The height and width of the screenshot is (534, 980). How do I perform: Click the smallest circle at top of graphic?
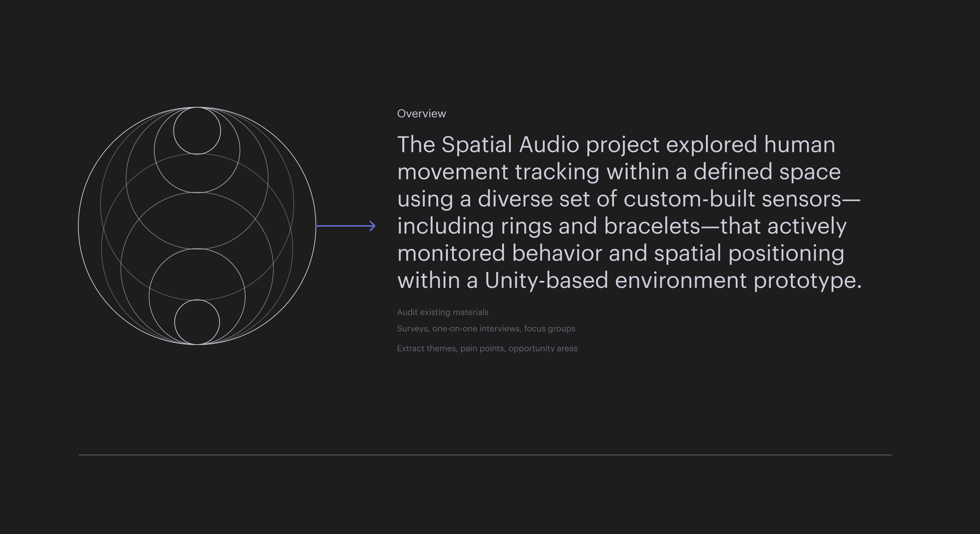pyautogui.click(x=197, y=131)
